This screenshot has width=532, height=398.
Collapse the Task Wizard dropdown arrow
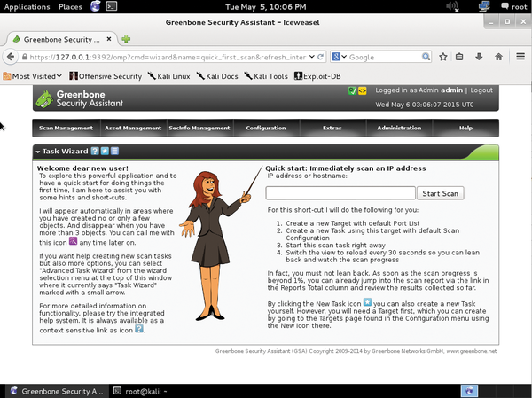click(x=37, y=152)
